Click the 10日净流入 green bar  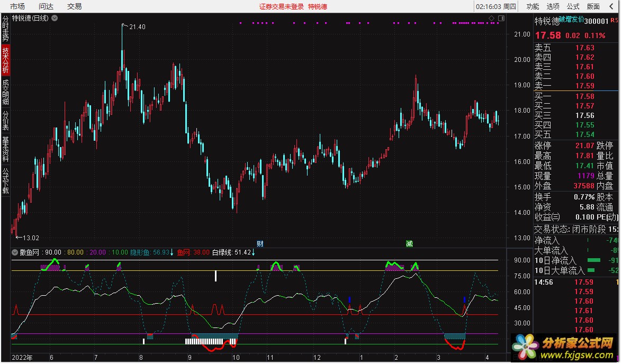tap(593, 260)
